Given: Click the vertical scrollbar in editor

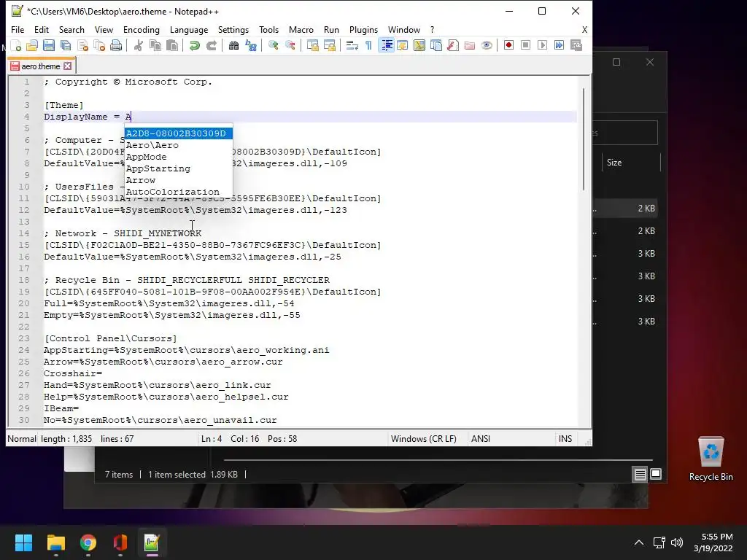Looking at the screenshot, I should [x=584, y=139].
